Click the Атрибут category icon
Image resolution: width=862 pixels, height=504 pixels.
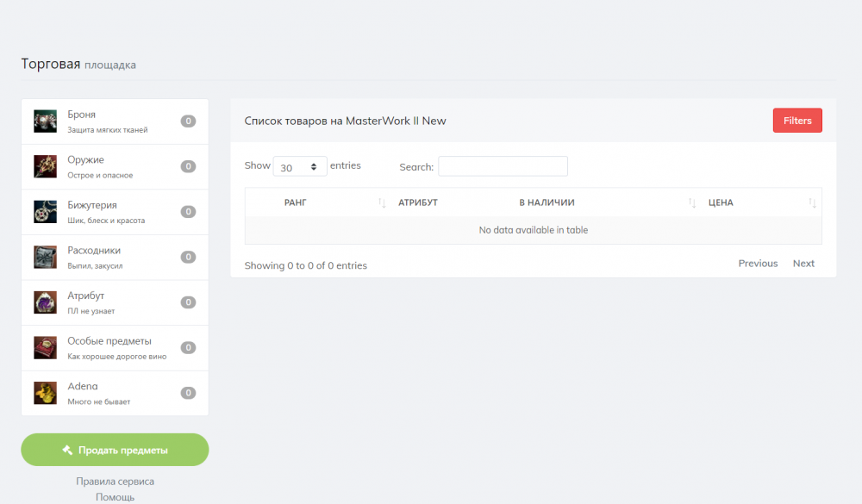tap(45, 302)
